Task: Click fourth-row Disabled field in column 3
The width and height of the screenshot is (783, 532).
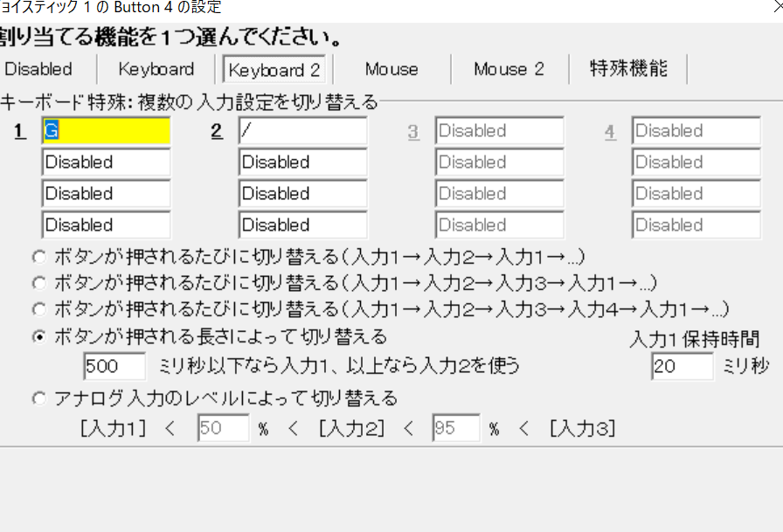Action: tap(499, 225)
